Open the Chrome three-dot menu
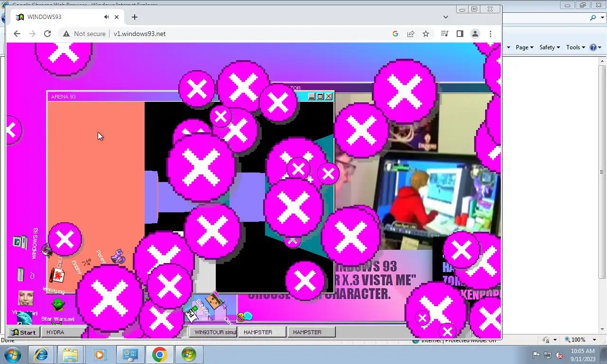 pyautogui.click(x=490, y=34)
